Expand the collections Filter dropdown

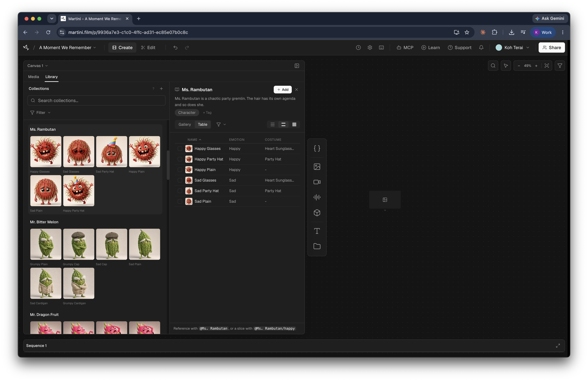(40, 112)
